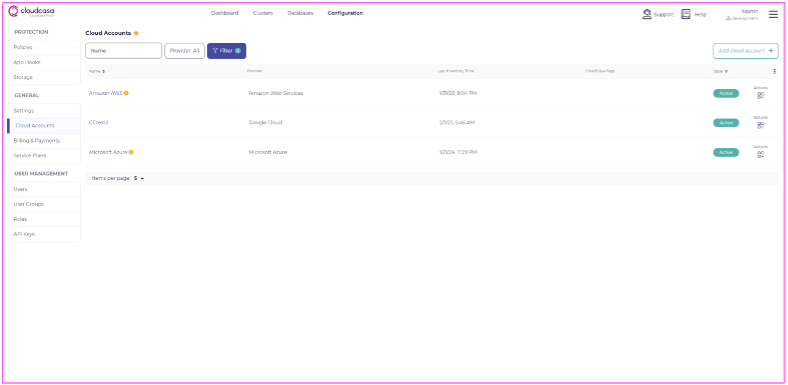Click Active status badge for CCtest2
The width and height of the screenshot is (788, 385).
(726, 123)
